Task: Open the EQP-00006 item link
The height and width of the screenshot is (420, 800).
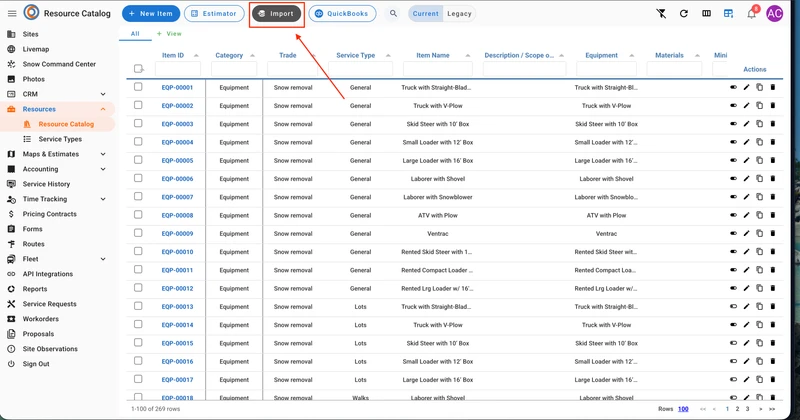Action: point(178,179)
